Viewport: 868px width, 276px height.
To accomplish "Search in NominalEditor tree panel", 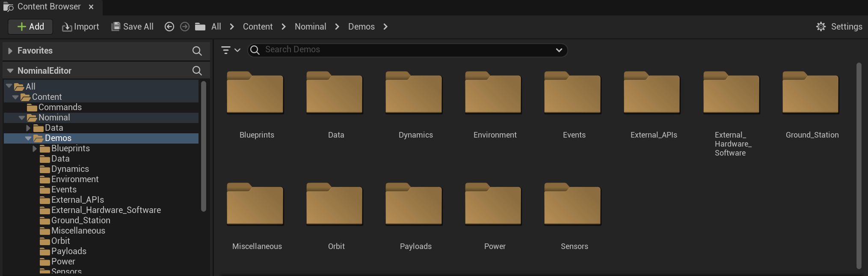I will point(197,71).
